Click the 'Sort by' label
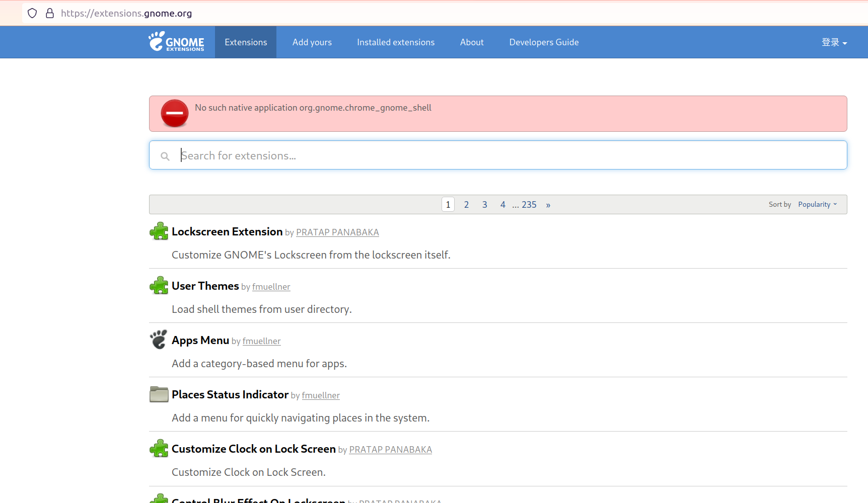 click(x=780, y=204)
